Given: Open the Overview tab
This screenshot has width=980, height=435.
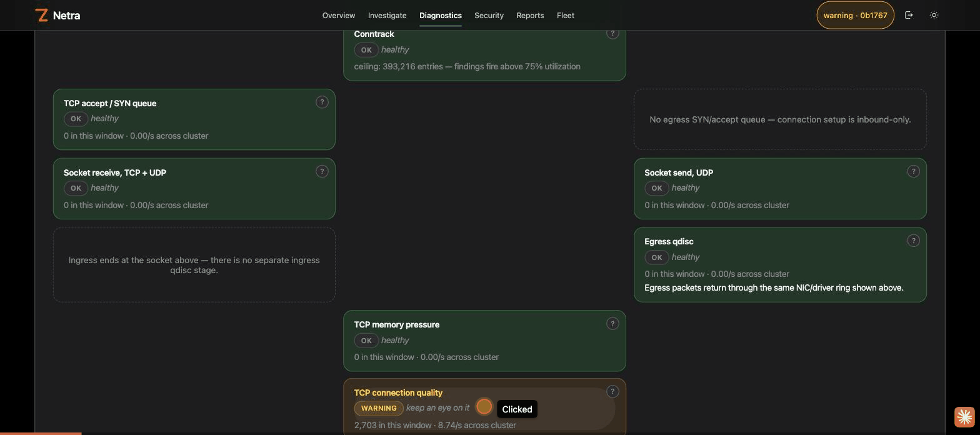Looking at the screenshot, I should tap(339, 15).
